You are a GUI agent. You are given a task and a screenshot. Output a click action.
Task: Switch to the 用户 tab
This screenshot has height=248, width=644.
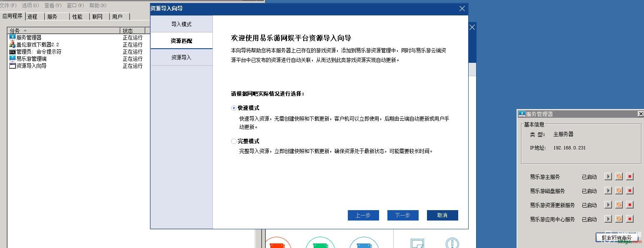coord(119,17)
